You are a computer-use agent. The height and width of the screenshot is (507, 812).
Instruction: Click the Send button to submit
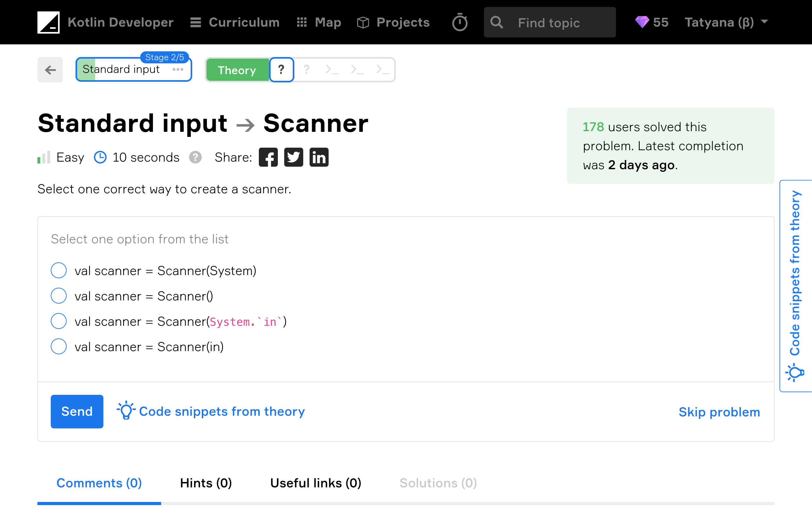point(76,411)
